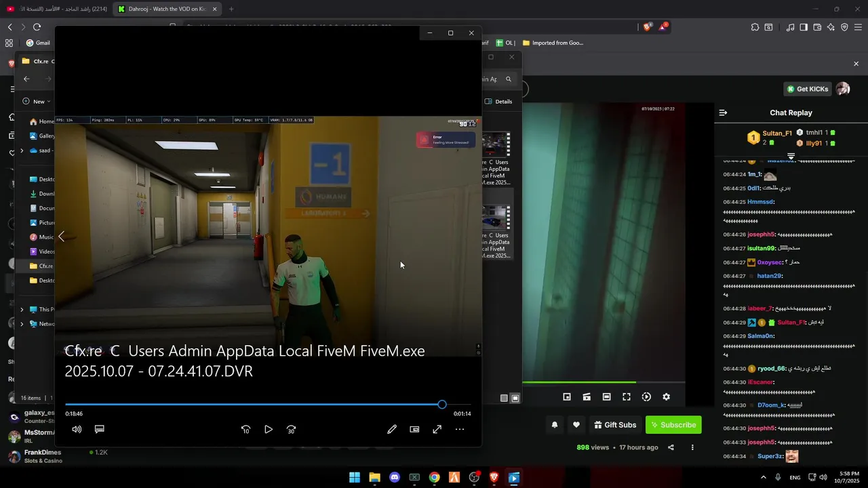Screen dimensions: 868x488
Task: Open VOD three-dot options menu
Action: tap(692, 447)
